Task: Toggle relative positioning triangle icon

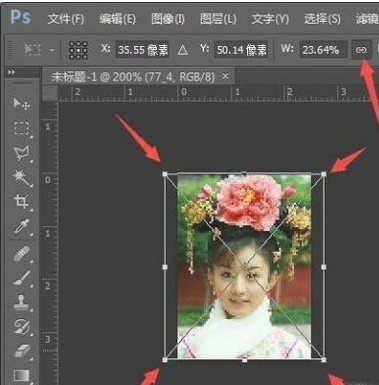Action: point(182,50)
